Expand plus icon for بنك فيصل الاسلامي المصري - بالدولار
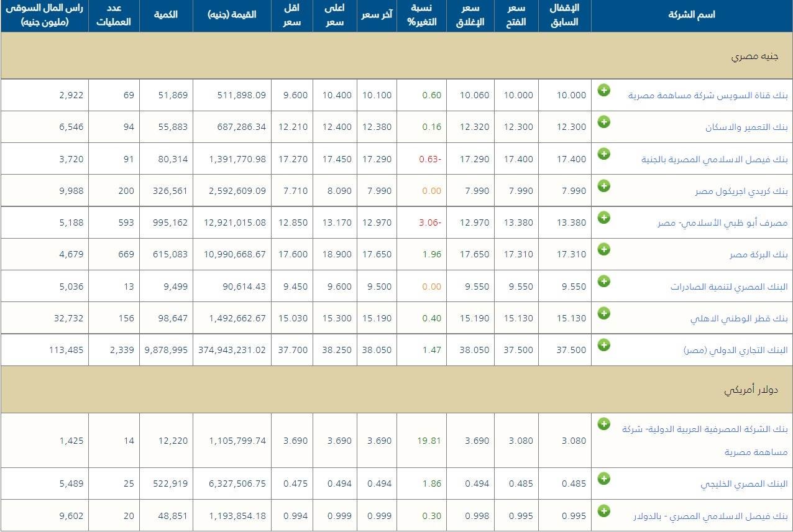Viewport: 793px width, 532px height. click(x=603, y=510)
